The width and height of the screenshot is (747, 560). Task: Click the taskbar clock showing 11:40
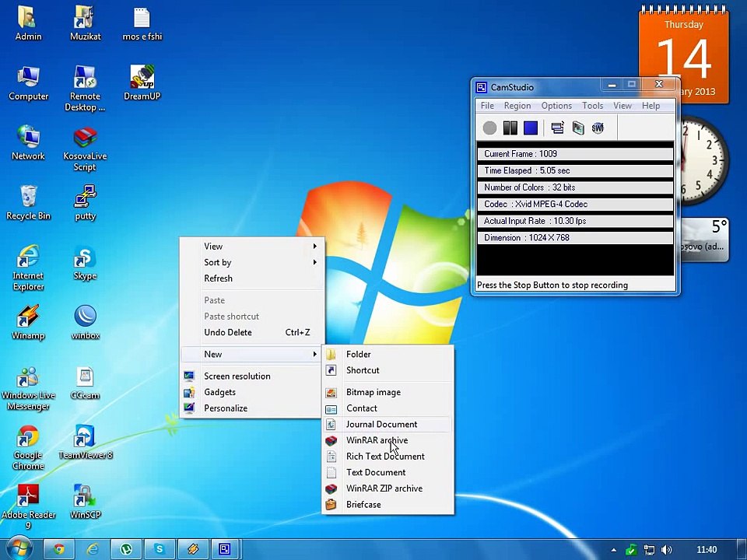pos(707,550)
